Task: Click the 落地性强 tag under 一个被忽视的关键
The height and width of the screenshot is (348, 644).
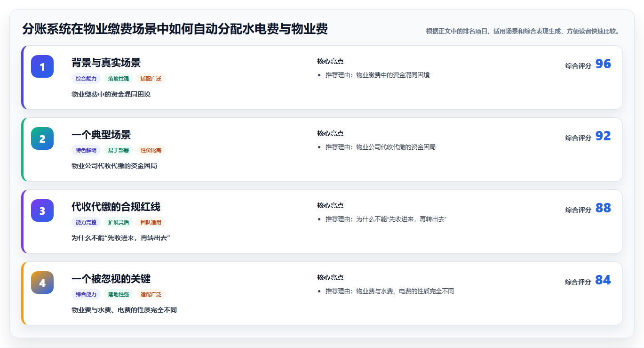Action: pos(119,294)
